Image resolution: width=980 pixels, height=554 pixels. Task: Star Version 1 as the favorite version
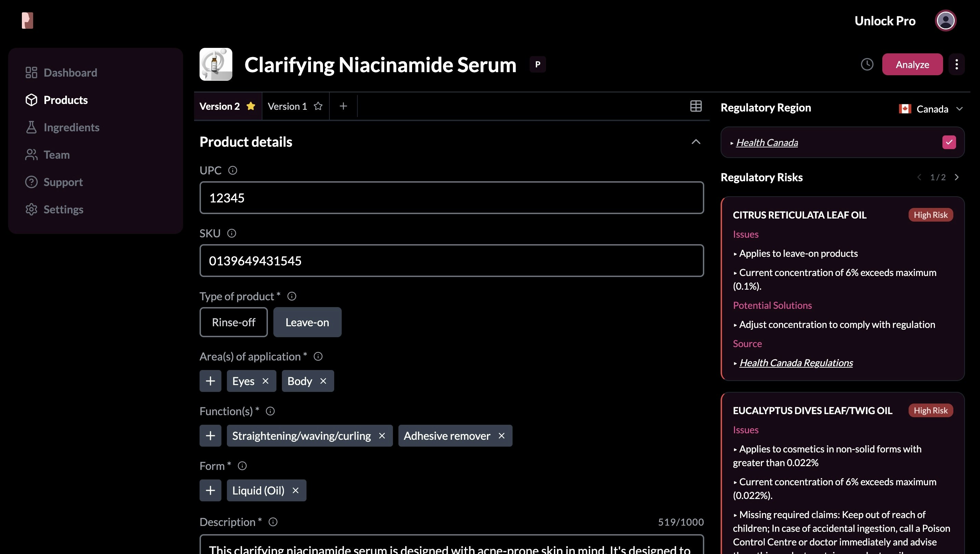tap(318, 106)
